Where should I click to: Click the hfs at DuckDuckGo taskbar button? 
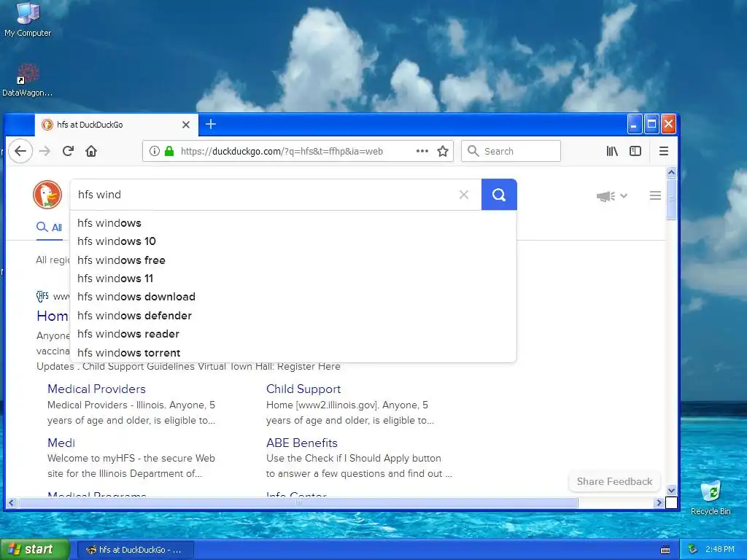pyautogui.click(x=135, y=550)
